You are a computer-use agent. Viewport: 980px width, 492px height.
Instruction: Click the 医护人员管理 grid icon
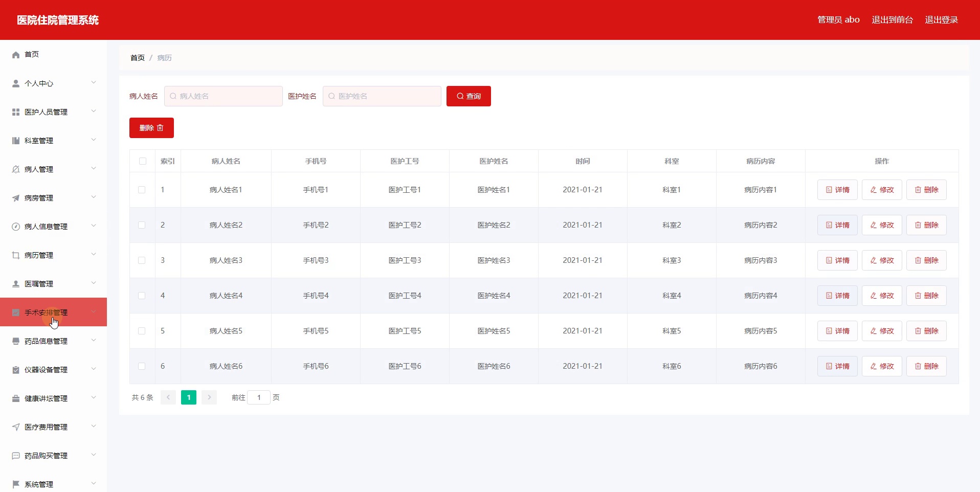tap(15, 112)
